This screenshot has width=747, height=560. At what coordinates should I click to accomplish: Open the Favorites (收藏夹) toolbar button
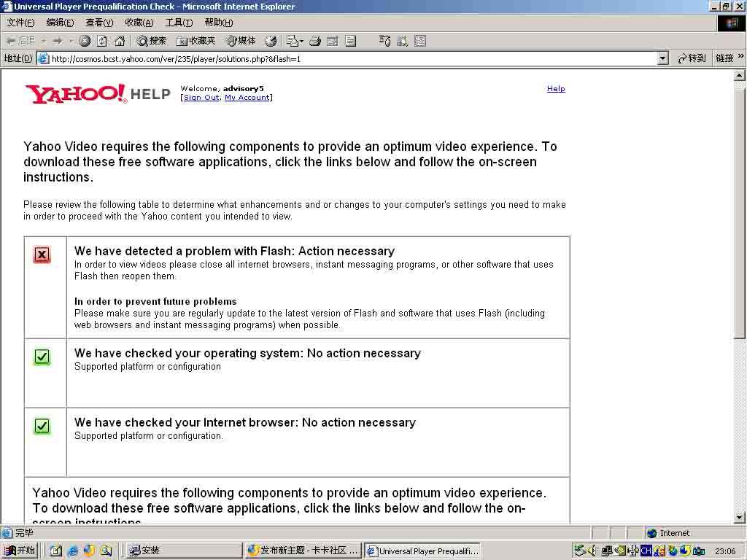(196, 41)
